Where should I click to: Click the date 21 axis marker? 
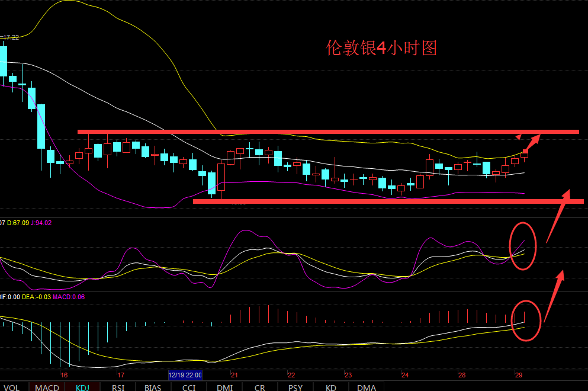234,375
